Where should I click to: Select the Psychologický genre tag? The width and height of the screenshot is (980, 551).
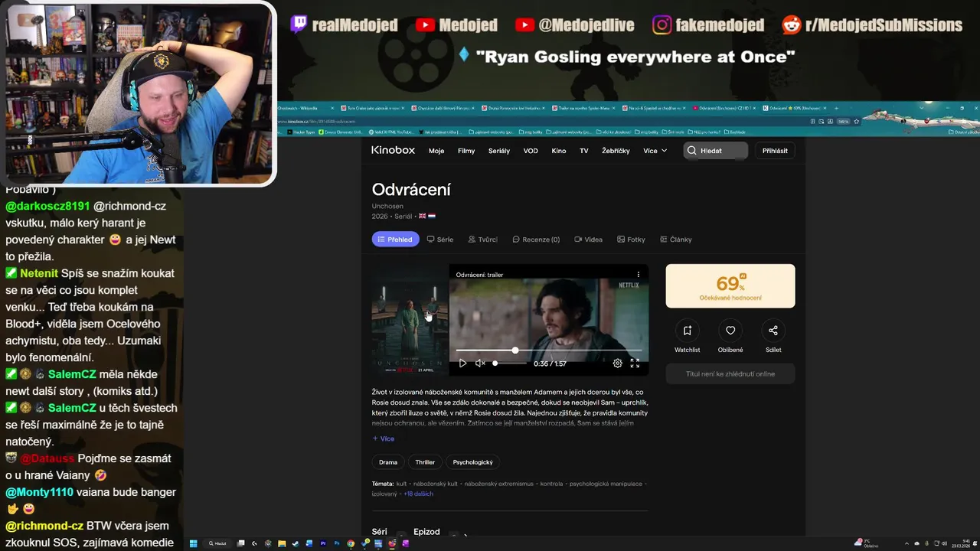472,462
